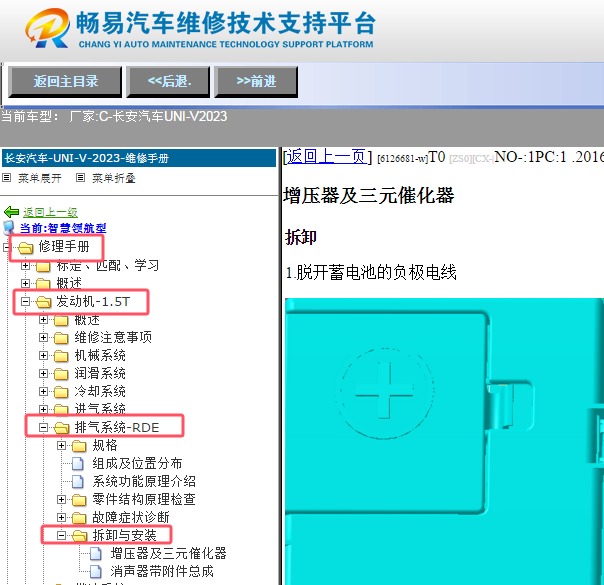Click the 维修注意事项 folder icon
This screenshot has height=585, width=604.
(61, 338)
